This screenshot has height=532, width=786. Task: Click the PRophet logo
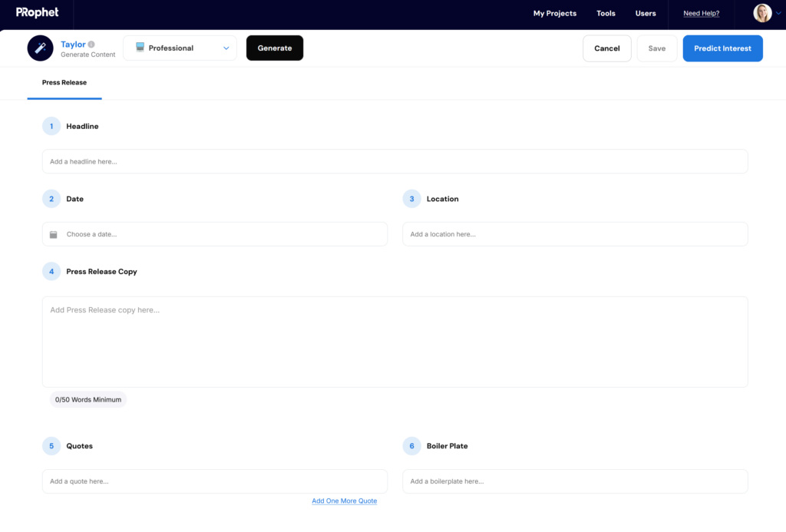coord(37,12)
